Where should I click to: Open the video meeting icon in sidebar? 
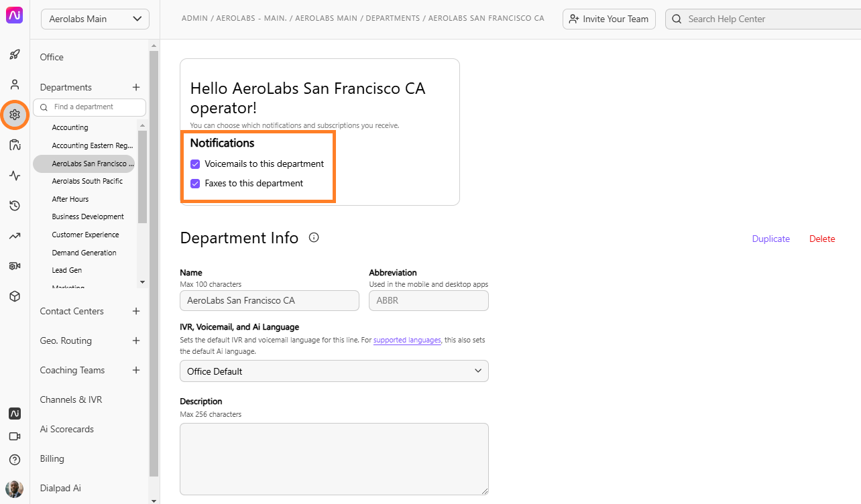pos(15,436)
